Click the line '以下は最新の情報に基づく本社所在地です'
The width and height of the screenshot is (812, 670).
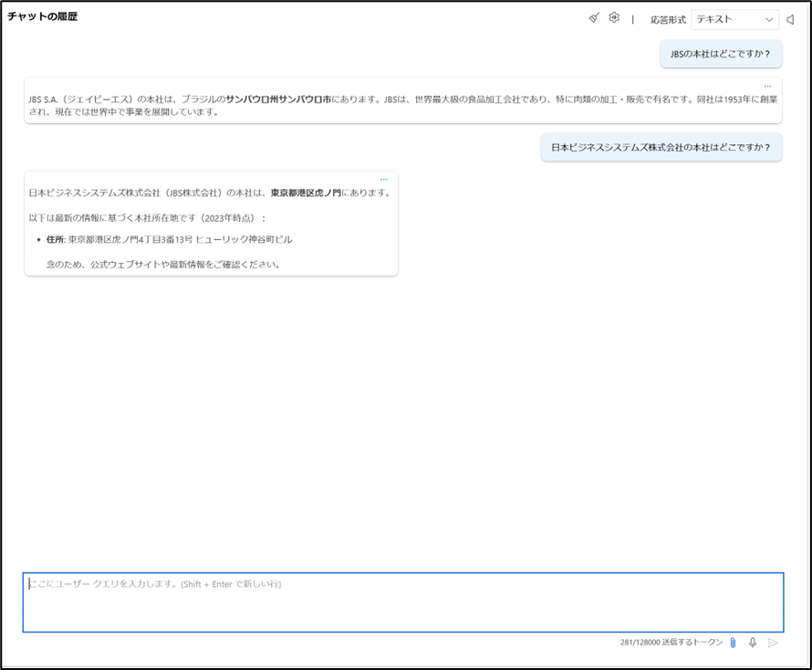click(147, 218)
